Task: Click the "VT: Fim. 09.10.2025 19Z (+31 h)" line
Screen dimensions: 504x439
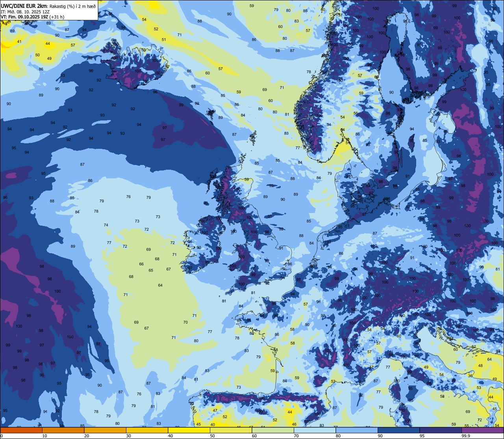Action: [x=32, y=17]
